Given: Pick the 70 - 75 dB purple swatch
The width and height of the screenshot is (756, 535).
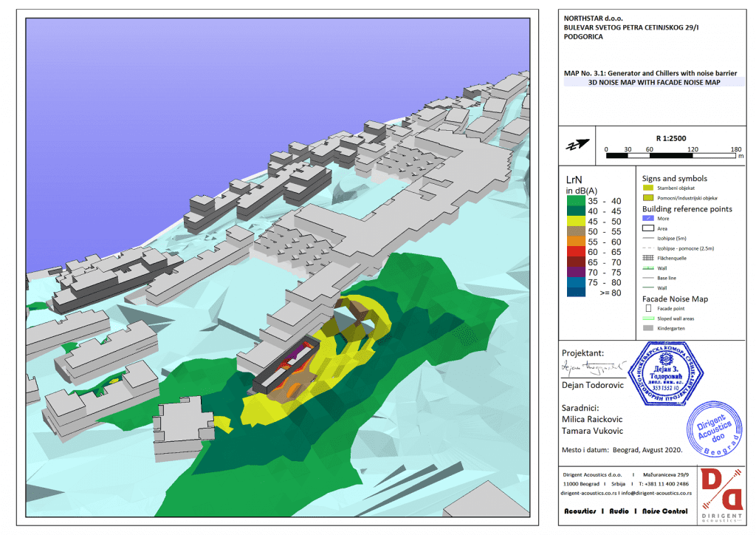Looking at the screenshot, I should (577, 272).
